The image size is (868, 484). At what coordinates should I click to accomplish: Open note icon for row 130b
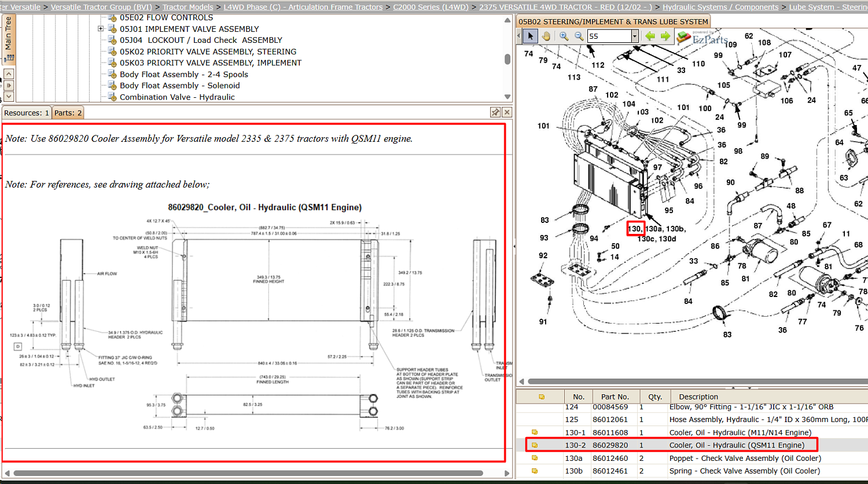pos(535,471)
